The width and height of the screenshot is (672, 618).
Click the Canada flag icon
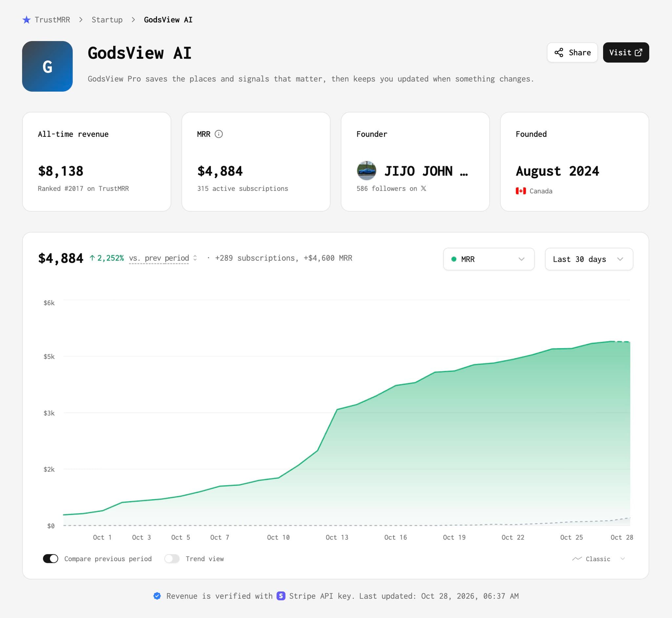pos(520,191)
